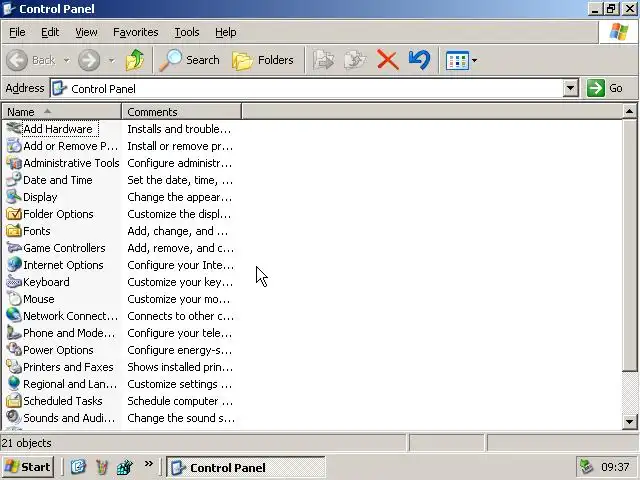Viewport: 640px width, 480px height.
Task: Select the Regional and Language icon
Action: click(14, 384)
